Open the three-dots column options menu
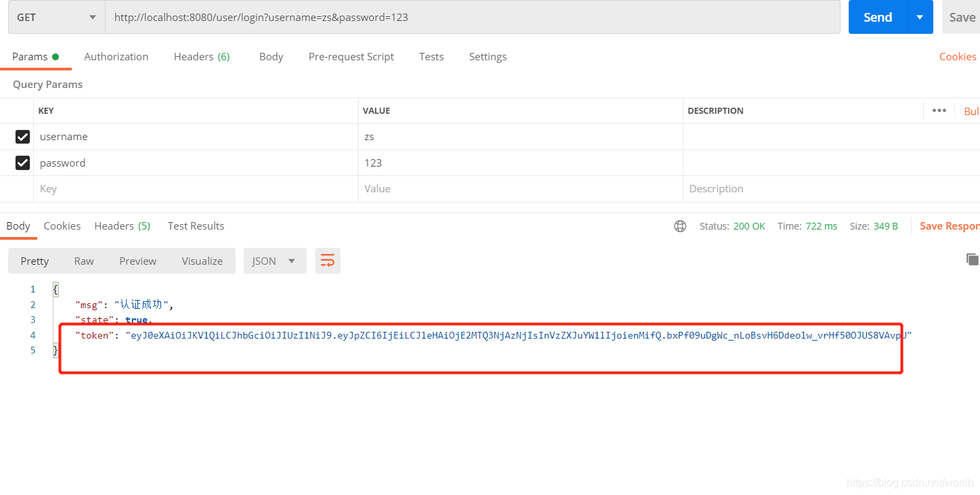Screen dimensions: 980x495 [x=939, y=110]
